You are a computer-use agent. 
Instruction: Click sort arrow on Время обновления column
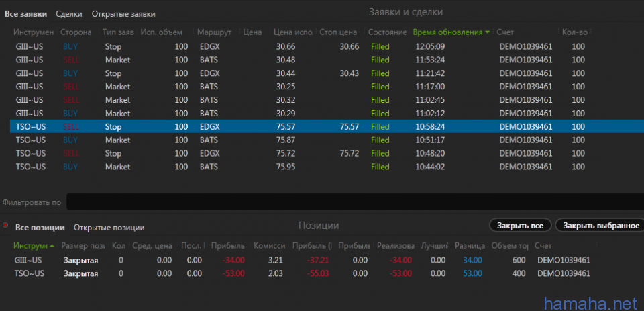click(x=487, y=32)
